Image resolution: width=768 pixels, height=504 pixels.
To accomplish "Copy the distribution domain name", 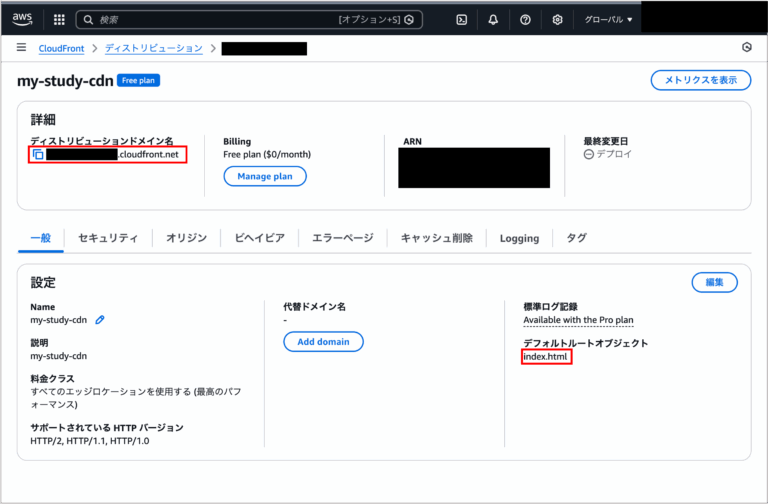I will tap(38, 155).
